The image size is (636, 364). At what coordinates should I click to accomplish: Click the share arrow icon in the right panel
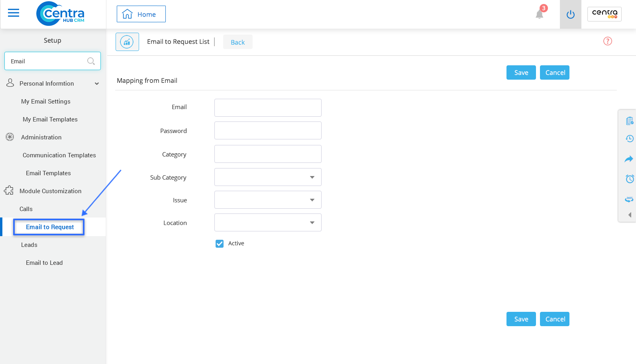coord(629,159)
